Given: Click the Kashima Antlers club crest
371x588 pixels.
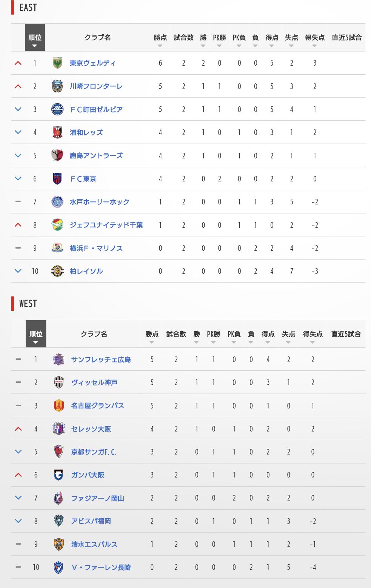Looking at the screenshot, I should (57, 155).
